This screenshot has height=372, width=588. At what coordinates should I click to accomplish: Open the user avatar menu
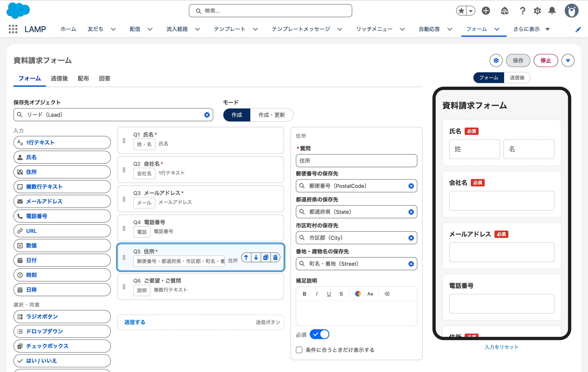(x=571, y=11)
